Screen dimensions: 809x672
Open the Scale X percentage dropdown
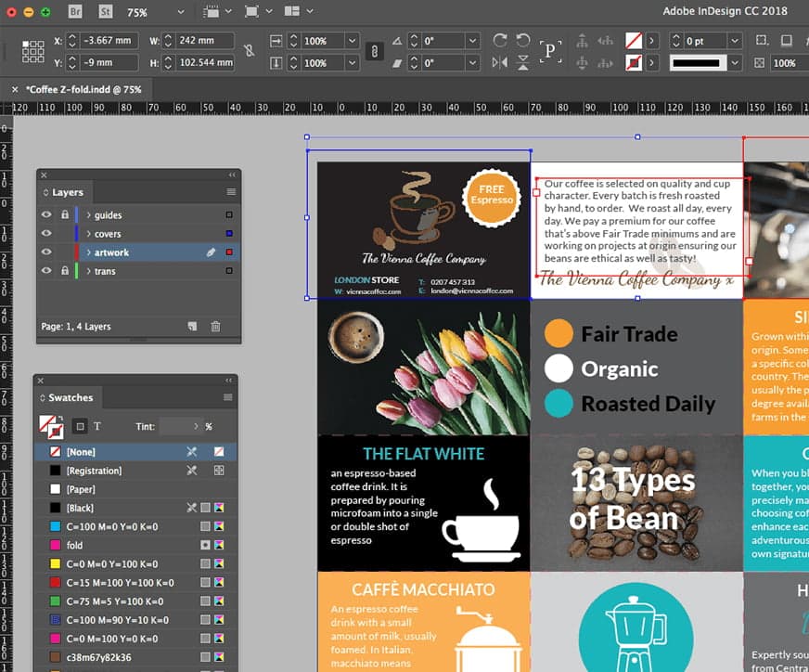(x=352, y=41)
